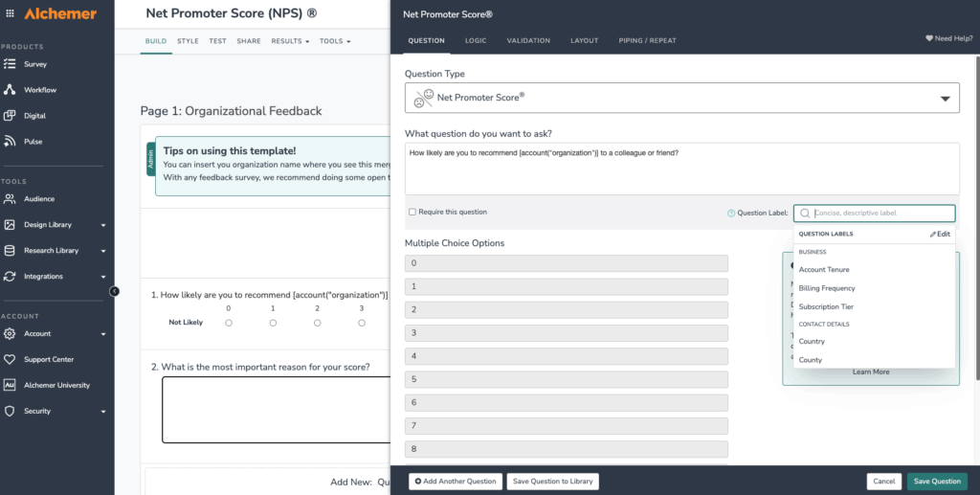The width and height of the screenshot is (980, 495).
Task: Click the Need Help link
Action: click(x=948, y=38)
